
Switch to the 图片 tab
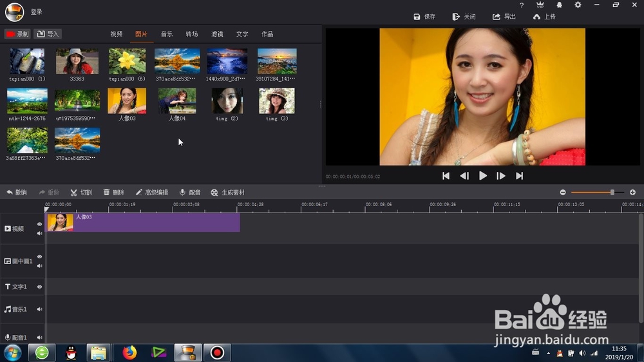pyautogui.click(x=141, y=34)
